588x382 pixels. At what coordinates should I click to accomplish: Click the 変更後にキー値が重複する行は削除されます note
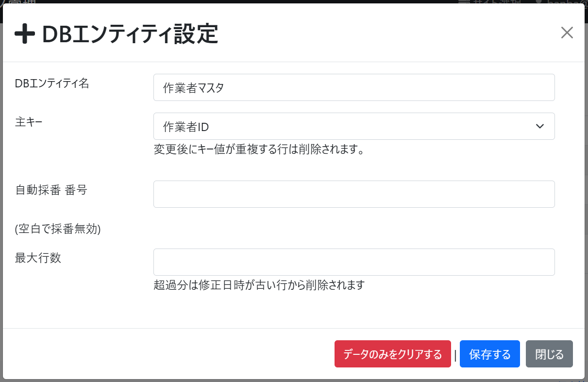coord(259,149)
